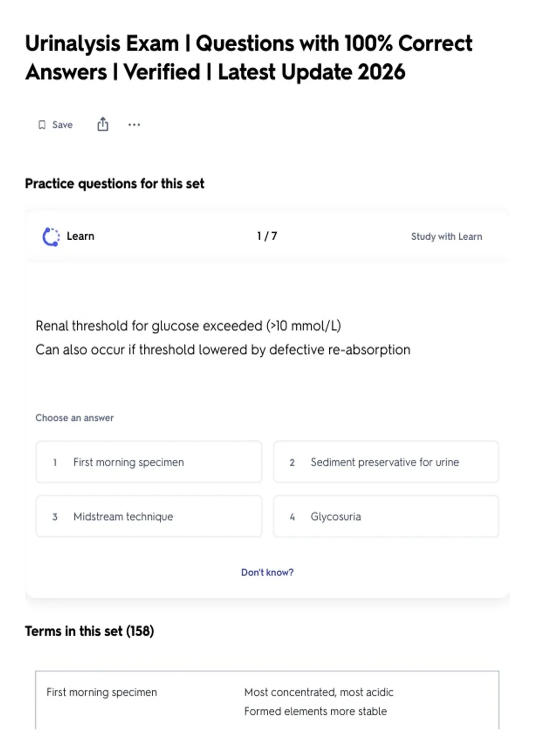The height and width of the screenshot is (756, 534).
Task: Click the Learn label in header
Action: click(x=81, y=236)
